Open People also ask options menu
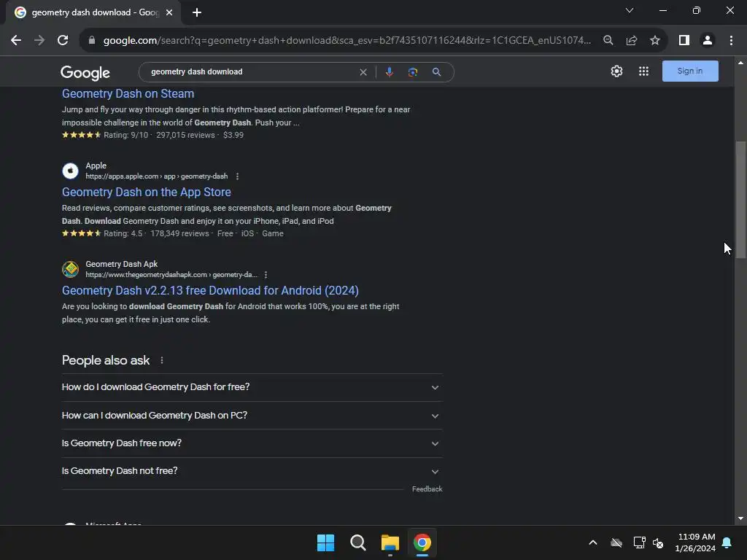Image resolution: width=747 pixels, height=560 pixels. 162,360
